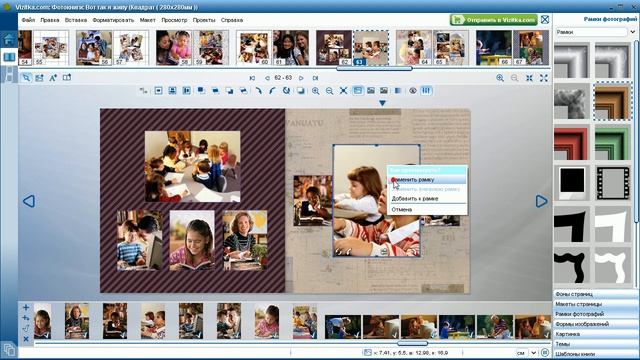Toggle the highlighted frame view icon
The width and height of the screenshot is (640, 360).
click(358, 91)
